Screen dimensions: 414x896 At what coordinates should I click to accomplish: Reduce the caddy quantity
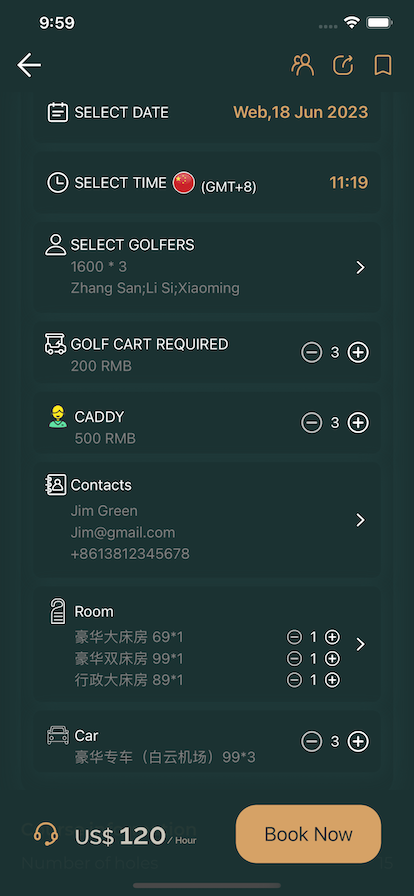coord(312,423)
